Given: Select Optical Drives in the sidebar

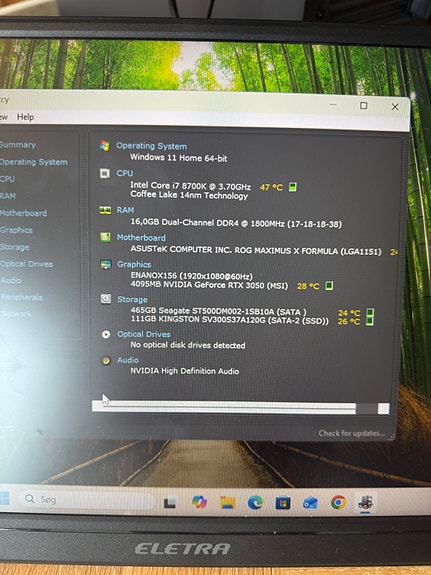Looking at the screenshot, I should tap(26, 264).
